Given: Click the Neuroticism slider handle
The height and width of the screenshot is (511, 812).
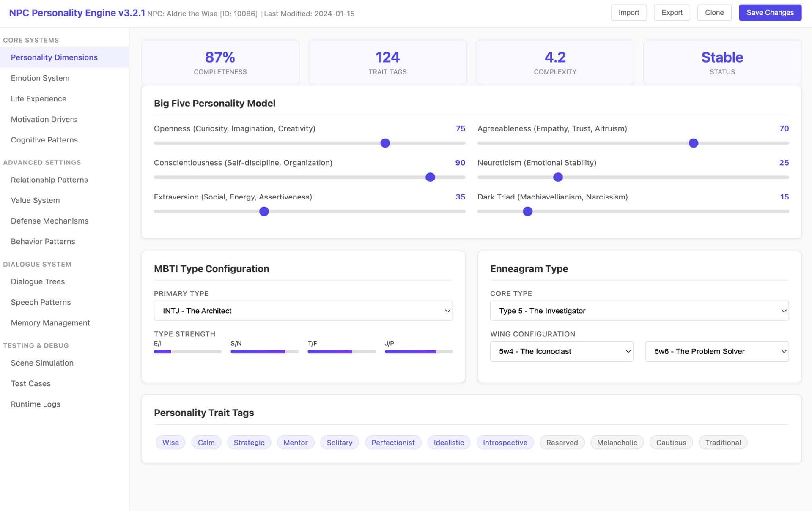Looking at the screenshot, I should (x=558, y=178).
